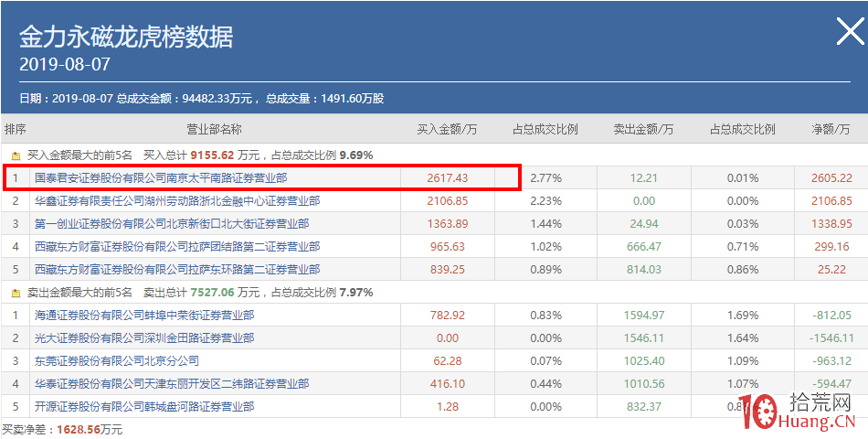Click the 买卖净差 1628.56万元 footer text

click(62, 430)
